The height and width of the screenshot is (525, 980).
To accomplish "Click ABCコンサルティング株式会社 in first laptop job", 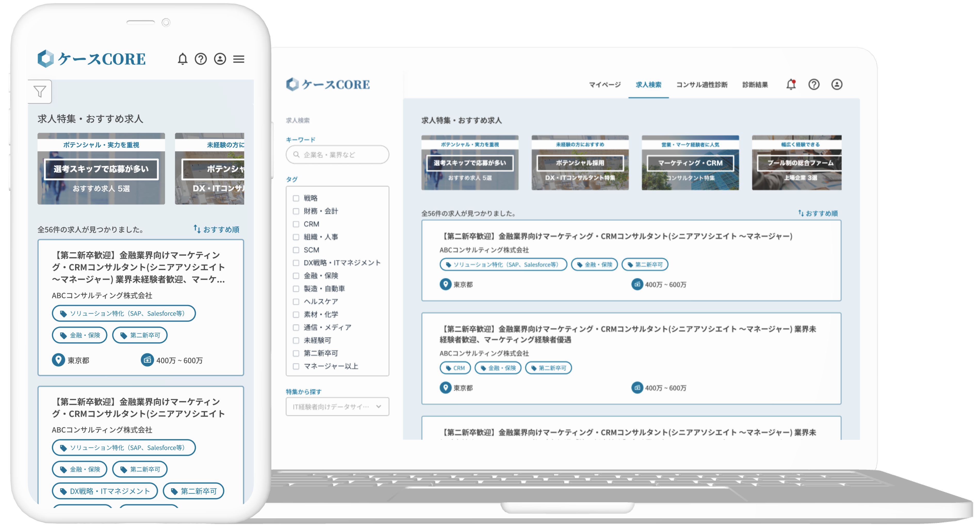I will pos(484,250).
